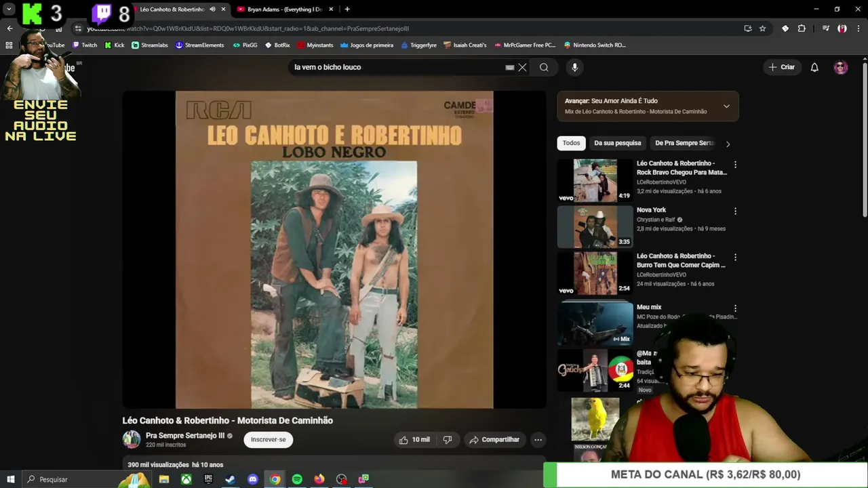
Task: Open the Nova York video thumbnail
Action: click(595, 226)
